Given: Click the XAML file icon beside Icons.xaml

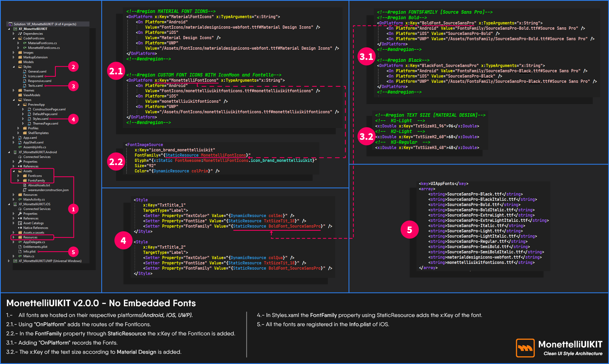Looking at the screenshot, I should pyautogui.click(x=25, y=76).
